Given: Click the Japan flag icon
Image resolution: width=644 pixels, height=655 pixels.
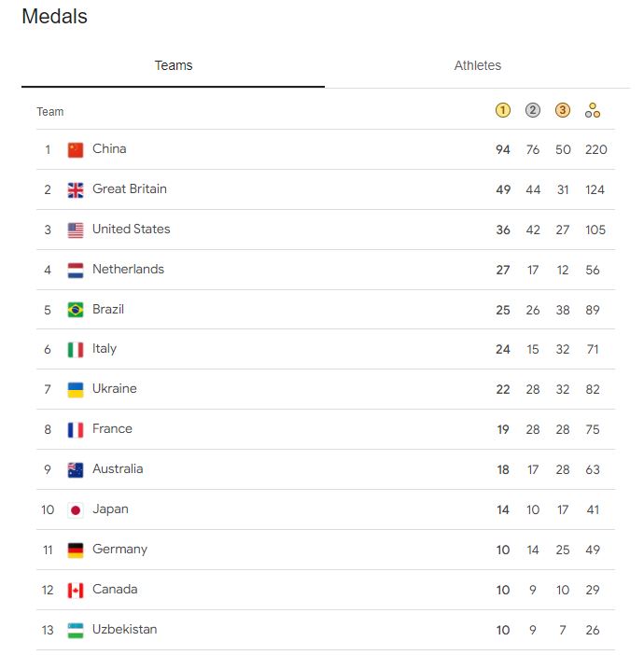Looking at the screenshot, I should [x=76, y=510].
